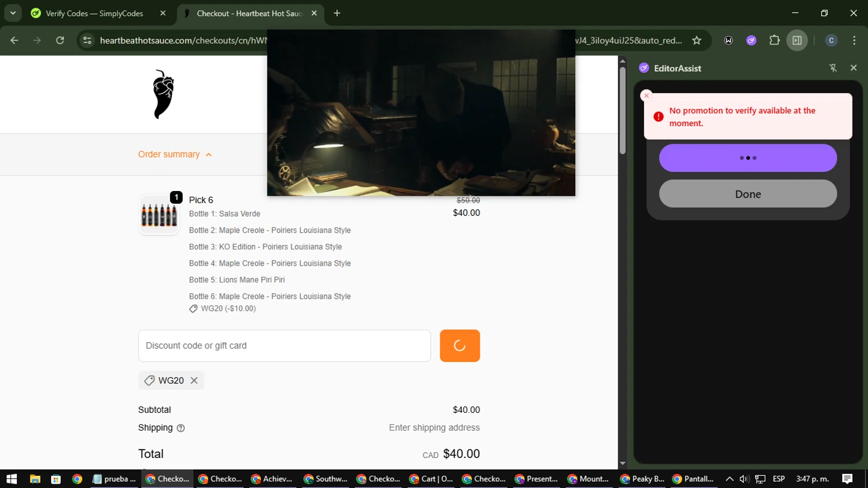The width and height of the screenshot is (868, 488).
Task: Close the EditorAssist side panel
Action: [853, 68]
